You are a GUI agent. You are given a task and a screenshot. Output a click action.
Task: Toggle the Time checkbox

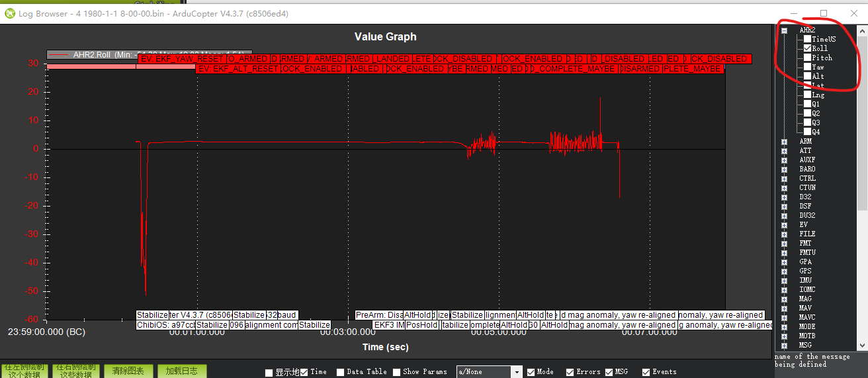[304, 373]
